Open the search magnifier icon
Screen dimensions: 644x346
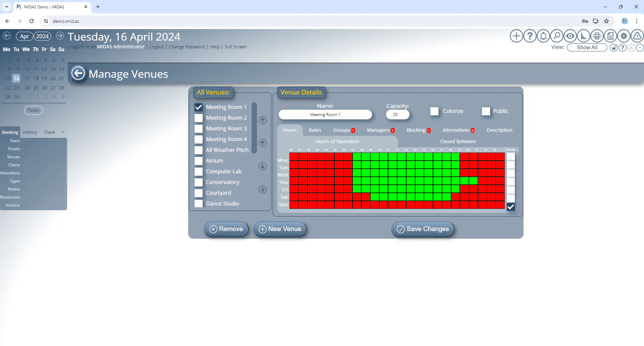coord(557,36)
